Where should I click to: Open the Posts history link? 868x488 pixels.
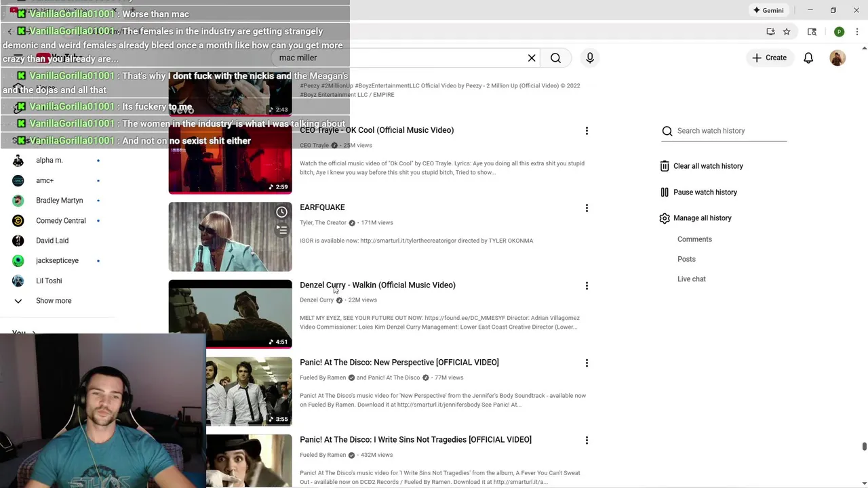[x=686, y=259]
